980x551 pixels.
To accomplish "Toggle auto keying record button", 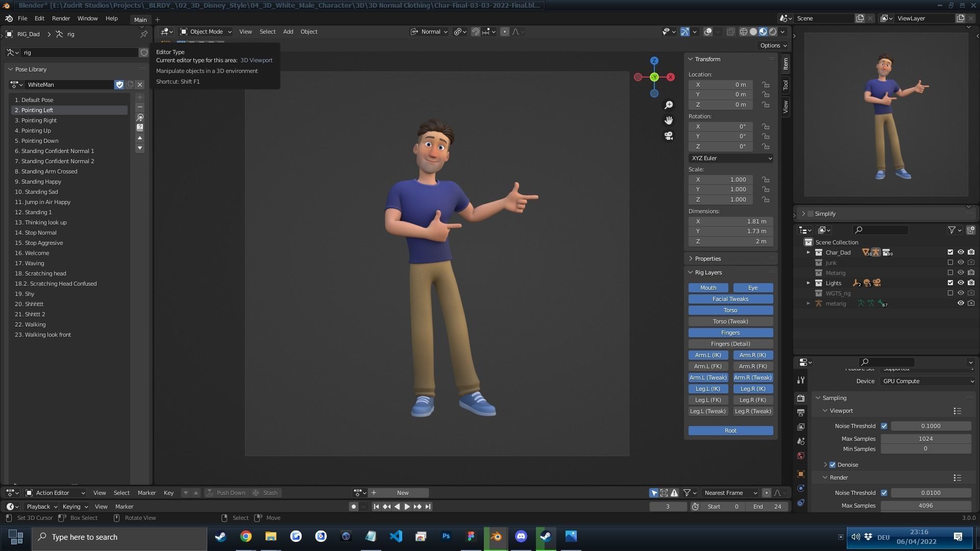I will tap(353, 507).
